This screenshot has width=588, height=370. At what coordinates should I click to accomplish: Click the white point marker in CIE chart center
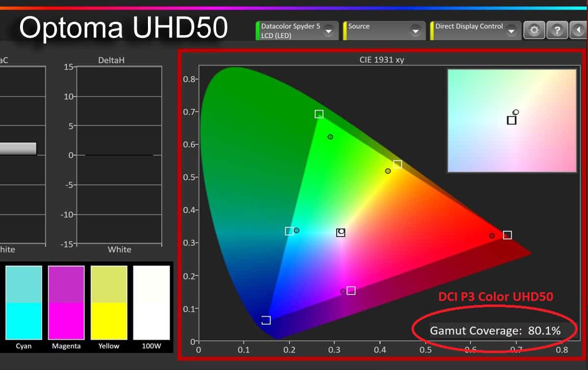341,232
